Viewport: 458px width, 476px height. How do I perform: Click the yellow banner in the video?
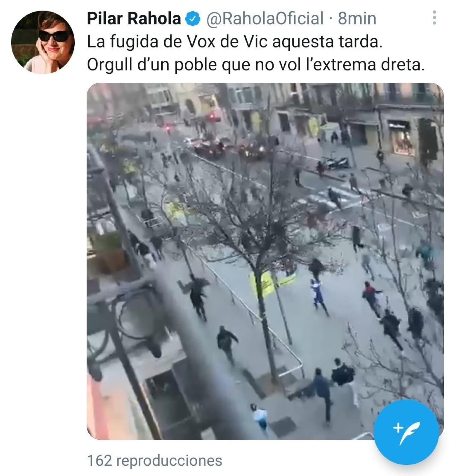tap(272, 284)
